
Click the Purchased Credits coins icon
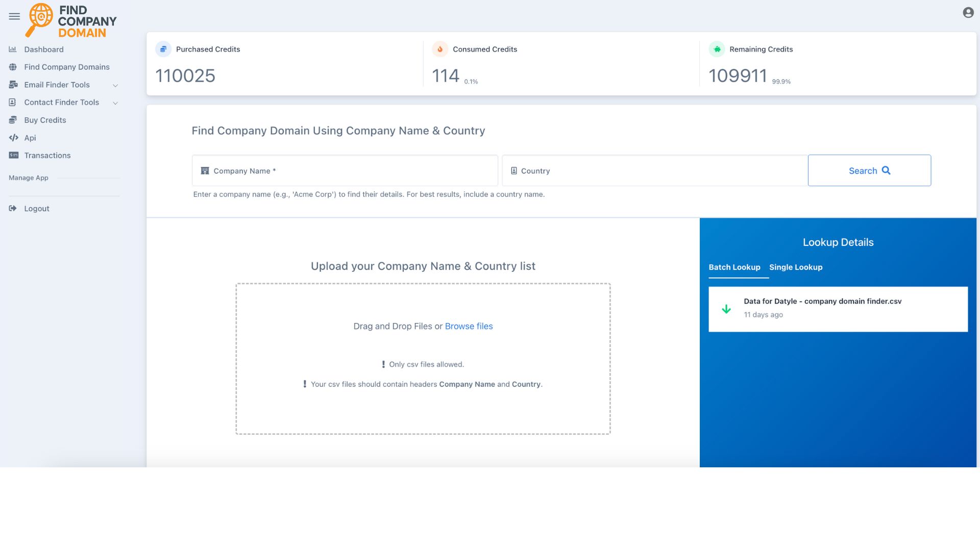pos(163,49)
